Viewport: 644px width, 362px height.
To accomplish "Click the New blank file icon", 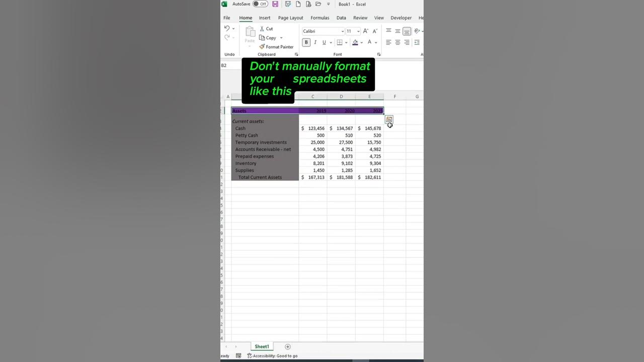I will pos(298,4).
